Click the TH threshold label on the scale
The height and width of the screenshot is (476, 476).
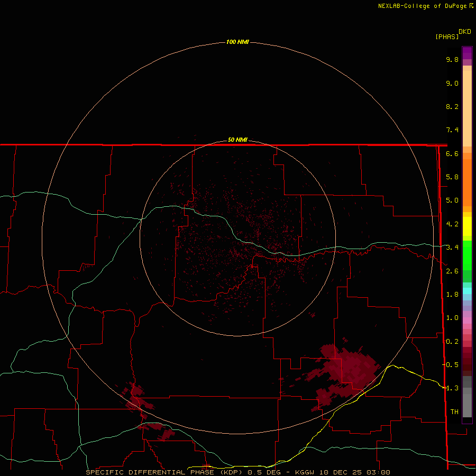[454, 411]
